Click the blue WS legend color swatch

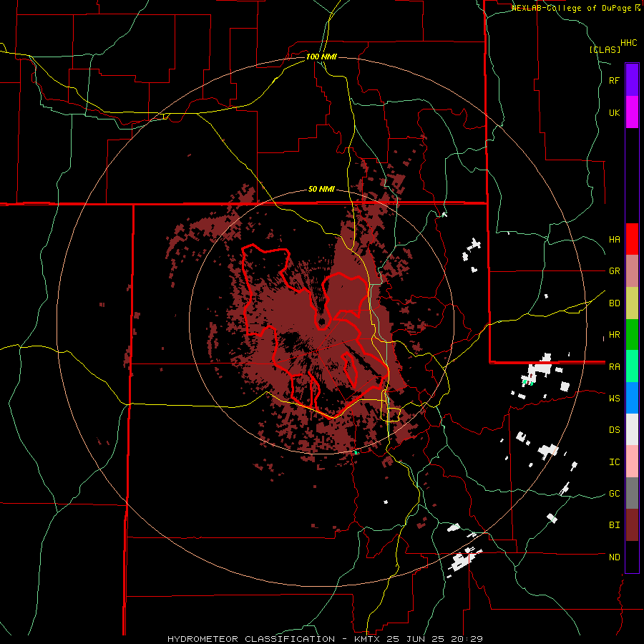[x=632, y=398]
